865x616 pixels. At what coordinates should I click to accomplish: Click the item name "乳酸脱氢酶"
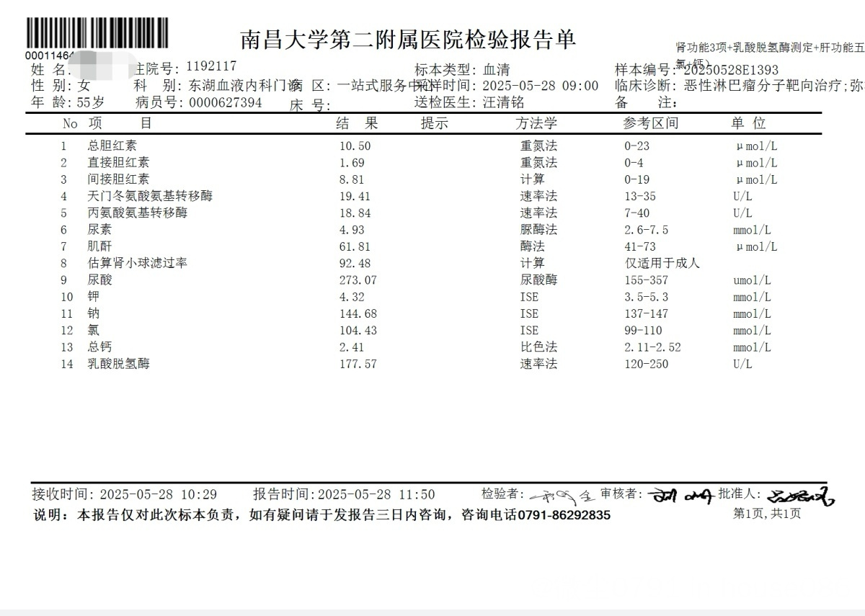[x=119, y=363]
